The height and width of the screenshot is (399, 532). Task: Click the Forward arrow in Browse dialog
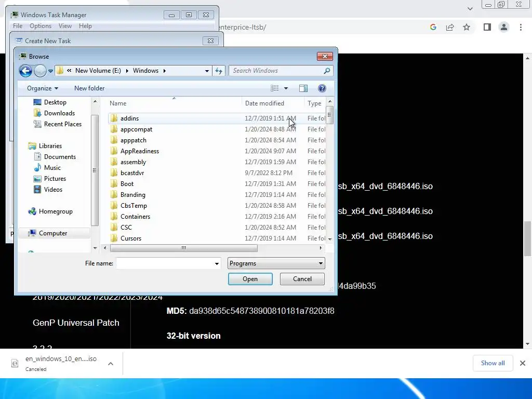40,71
